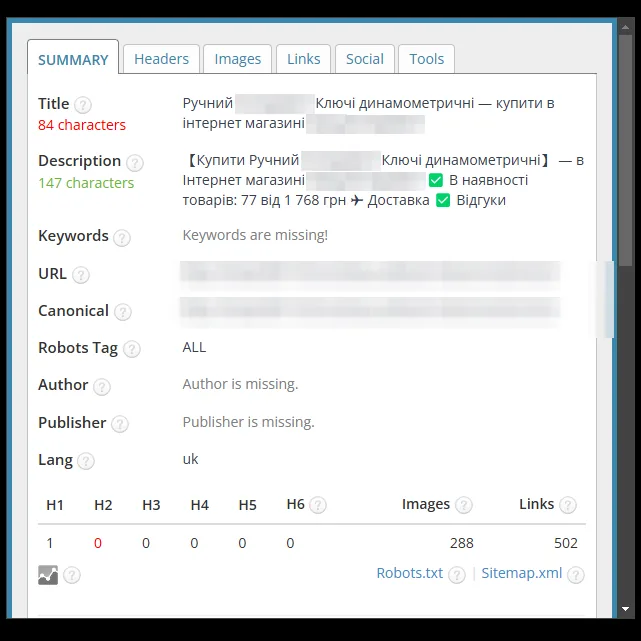Click the help icon beside Author

102,386
